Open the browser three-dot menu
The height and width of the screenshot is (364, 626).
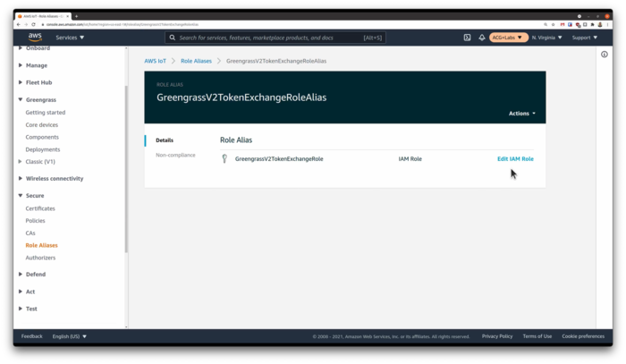click(x=607, y=24)
